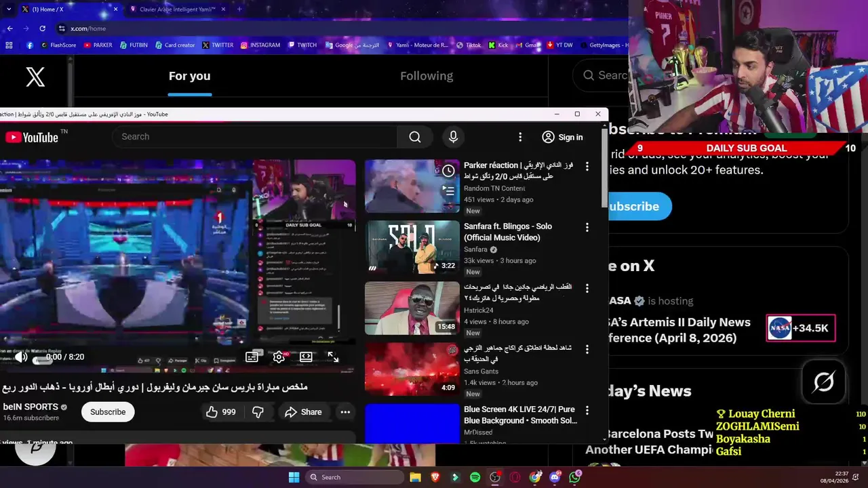The height and width of the screenshot is (488, 868).
Task: Close the Clavier Arabe Yamli tab
Action: pyautogui.click(x=224, y=9)
